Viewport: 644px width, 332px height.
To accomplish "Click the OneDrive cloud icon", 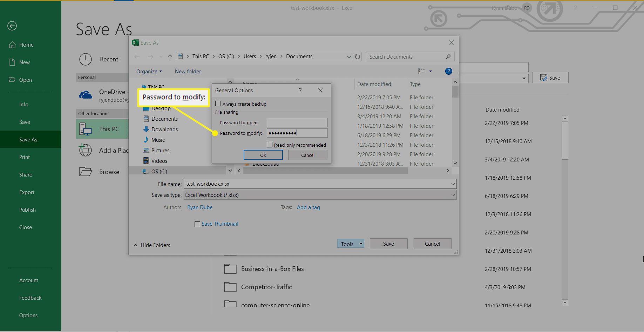I will [86, 95].
